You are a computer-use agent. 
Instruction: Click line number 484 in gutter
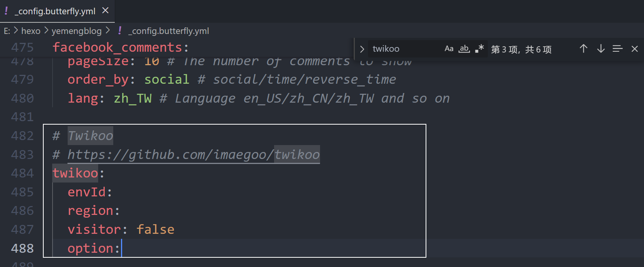pyautogui.click(x=22, y=173)
